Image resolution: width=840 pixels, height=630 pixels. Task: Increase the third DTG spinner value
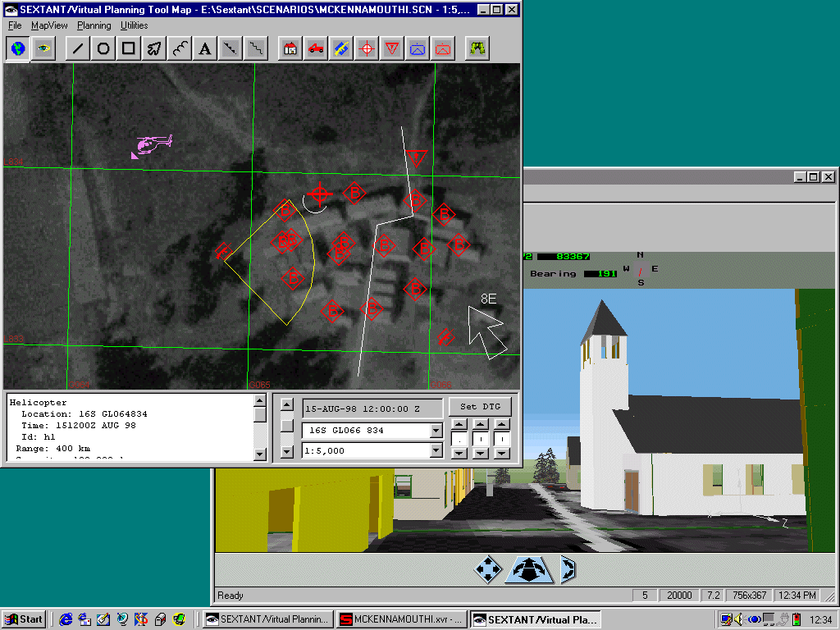[x=501, y=424]
